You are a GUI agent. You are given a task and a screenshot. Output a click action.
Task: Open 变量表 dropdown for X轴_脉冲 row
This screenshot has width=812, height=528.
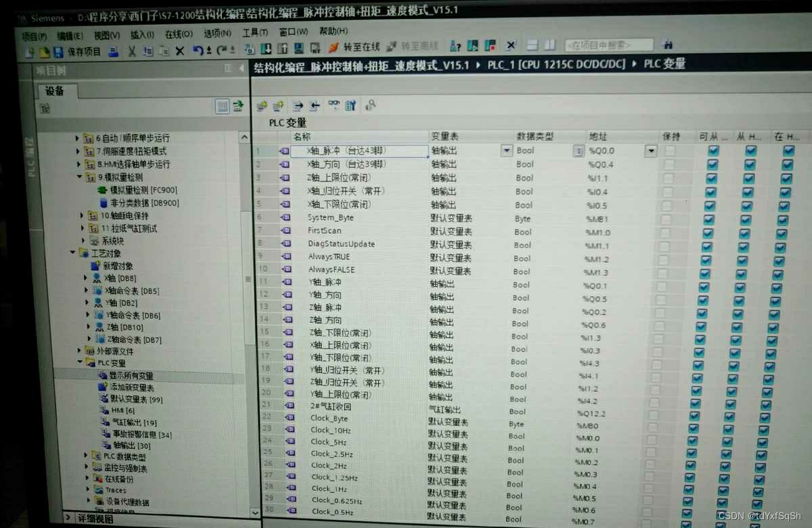click(x=506, y=151)
